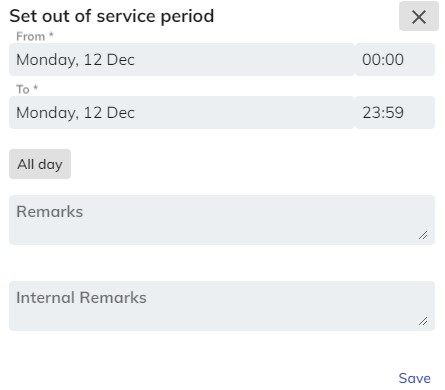This screenshot has width=445, height=390.
Task: Change the From start time 00:00
Action: tap(395, 59)
